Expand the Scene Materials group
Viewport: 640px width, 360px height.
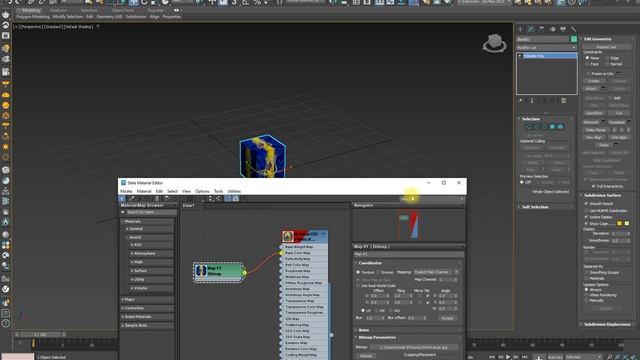click(x=148, y=317)
